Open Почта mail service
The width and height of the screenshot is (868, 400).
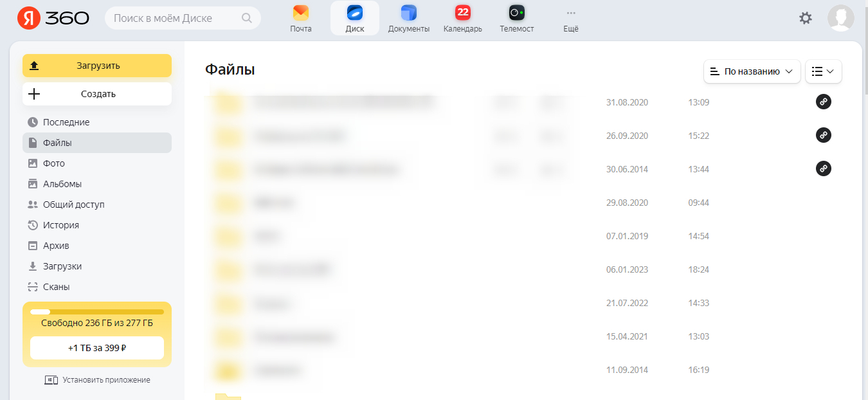[x=301, y=19]
